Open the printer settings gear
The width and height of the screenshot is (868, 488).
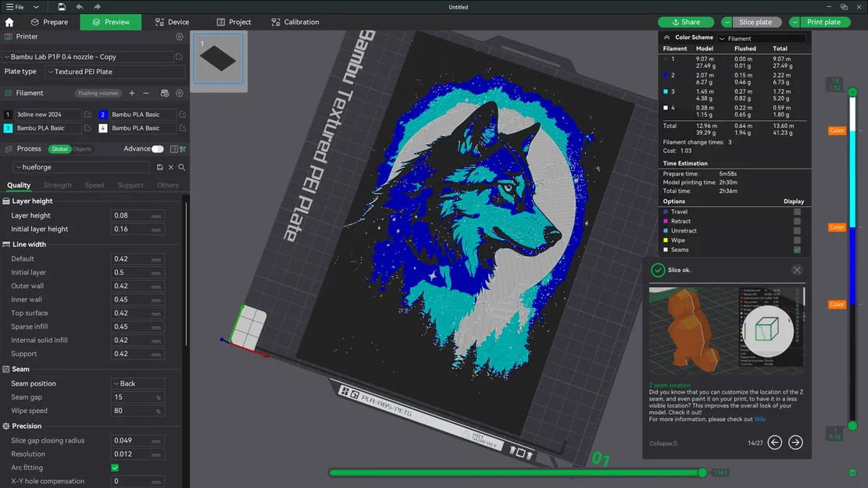coord(180,37)
